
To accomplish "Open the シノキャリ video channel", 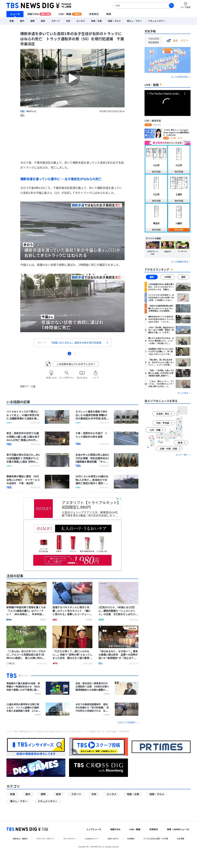I will click(x=182, y=247).
